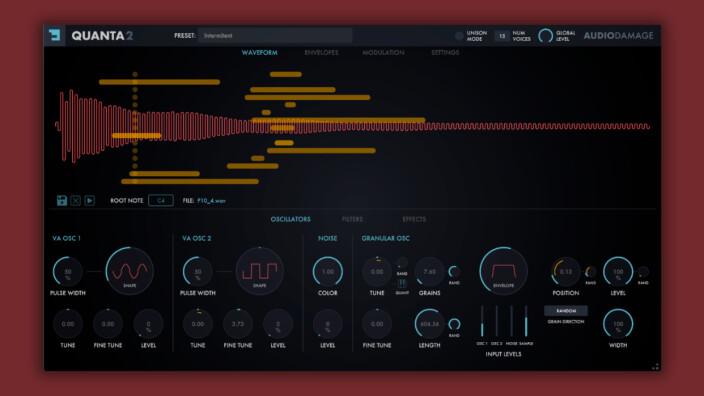Select the Oscillators section tab
This screenshot has height=396, width=704.
(290, 219)
